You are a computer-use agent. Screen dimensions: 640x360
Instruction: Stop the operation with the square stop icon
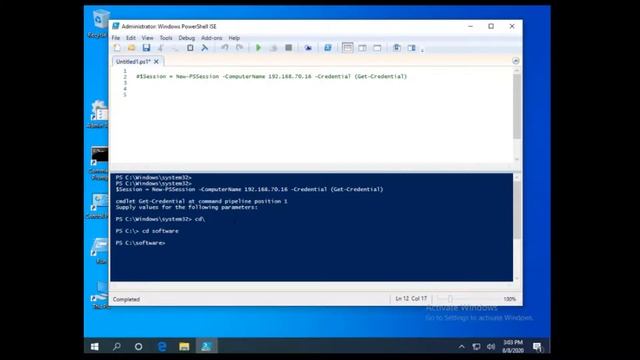point(289,48)
